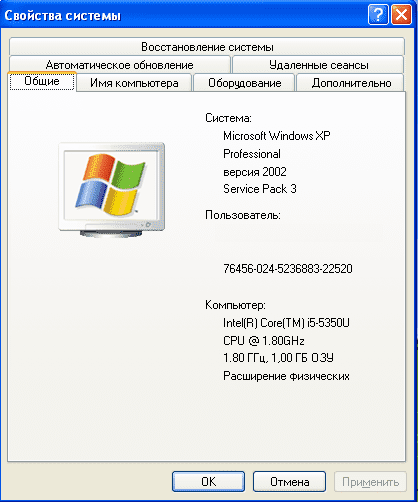The width and height of the screenshot is (418, 502).
Task: Open the Удаленные сеансы tab
Action: click(x=318, y=65)
